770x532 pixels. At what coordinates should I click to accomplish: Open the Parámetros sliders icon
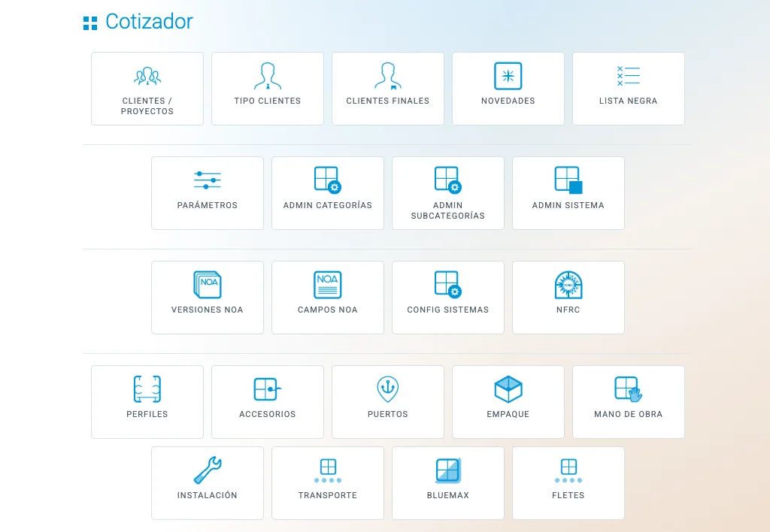pyautogui.click(x=208, y=180)
